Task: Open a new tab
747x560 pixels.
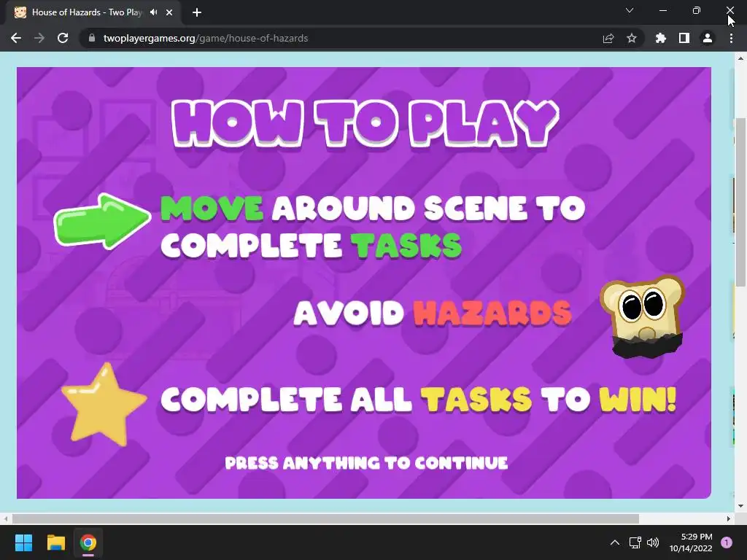Action: click(197, 12)
